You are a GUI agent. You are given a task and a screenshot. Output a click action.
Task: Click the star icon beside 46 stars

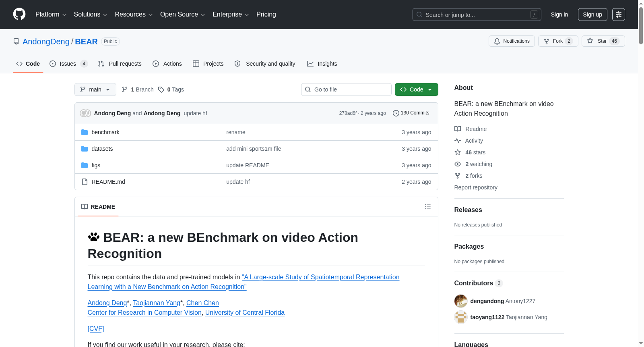click(x=458, y=152)
